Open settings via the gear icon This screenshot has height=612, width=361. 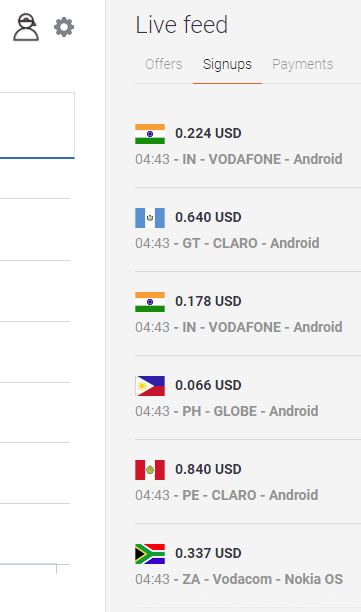click(64, 27)
